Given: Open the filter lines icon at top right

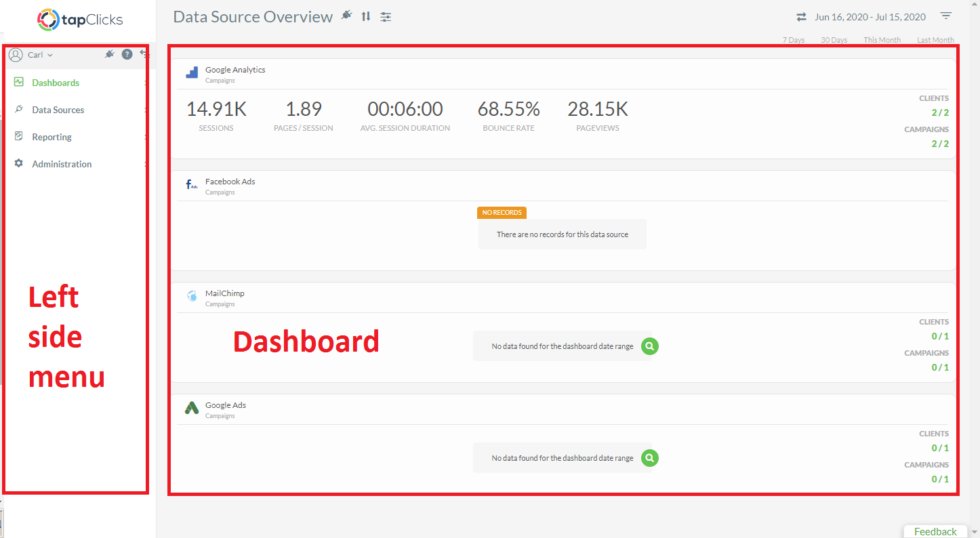Looking at the screenshot, I should (x=946, y=16).
